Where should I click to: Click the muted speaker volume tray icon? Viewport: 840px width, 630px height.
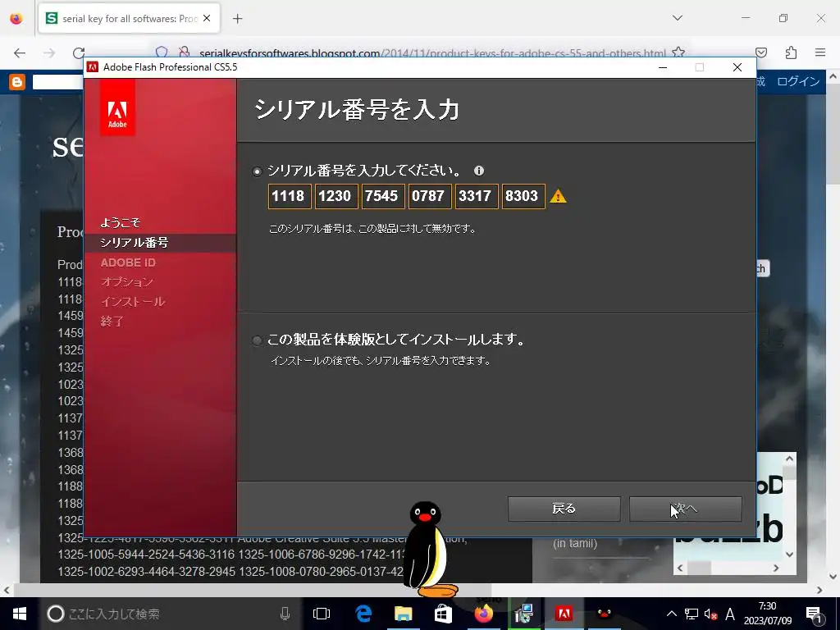(711, 614)
